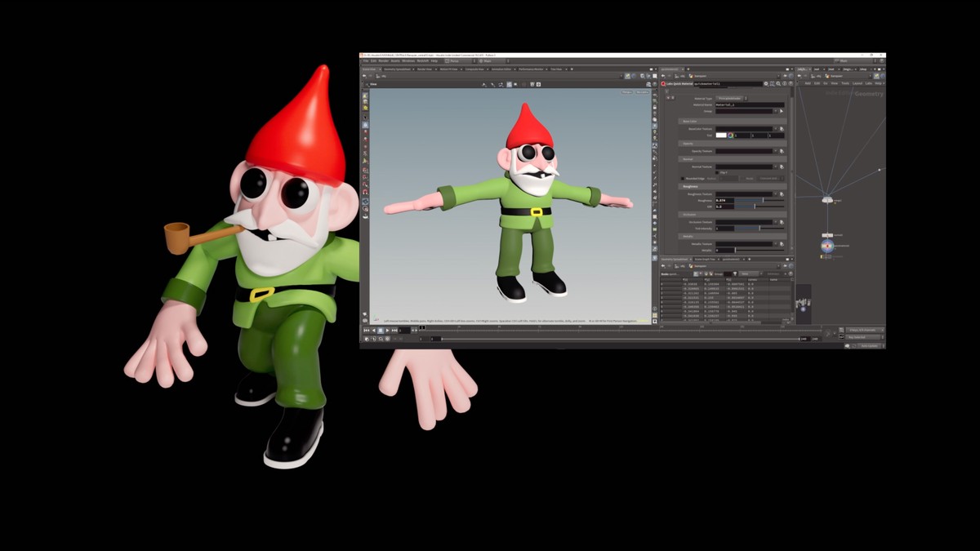This screenshot has width=980, height=551.
Task: Enable the Rounded Edge checkbox
Action: tap(683, 178)
